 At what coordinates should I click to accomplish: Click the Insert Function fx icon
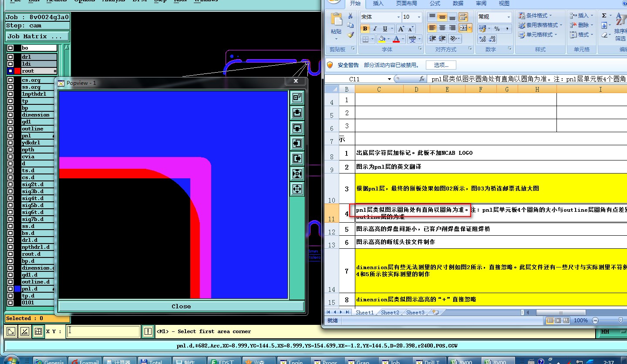[421, 79]
